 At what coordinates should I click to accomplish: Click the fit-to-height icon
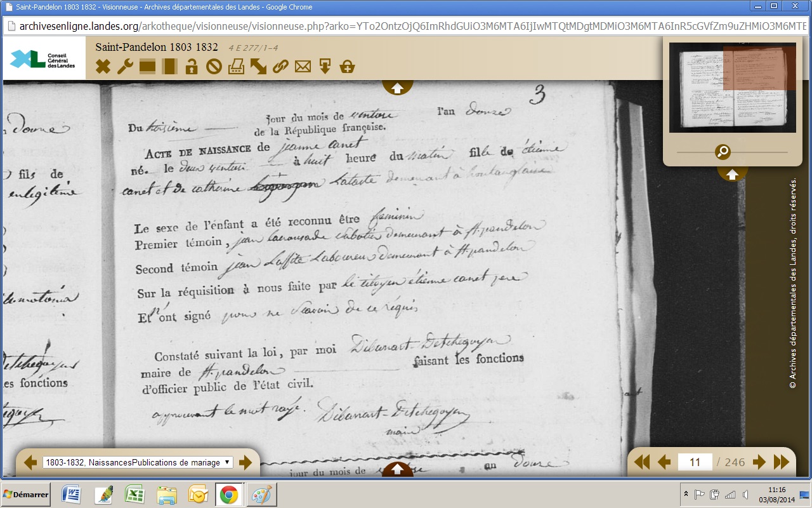(169, 66)
